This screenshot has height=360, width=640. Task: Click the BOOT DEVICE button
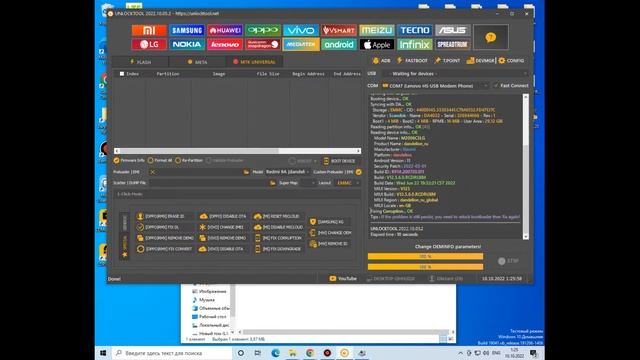(x=339, y=161)
